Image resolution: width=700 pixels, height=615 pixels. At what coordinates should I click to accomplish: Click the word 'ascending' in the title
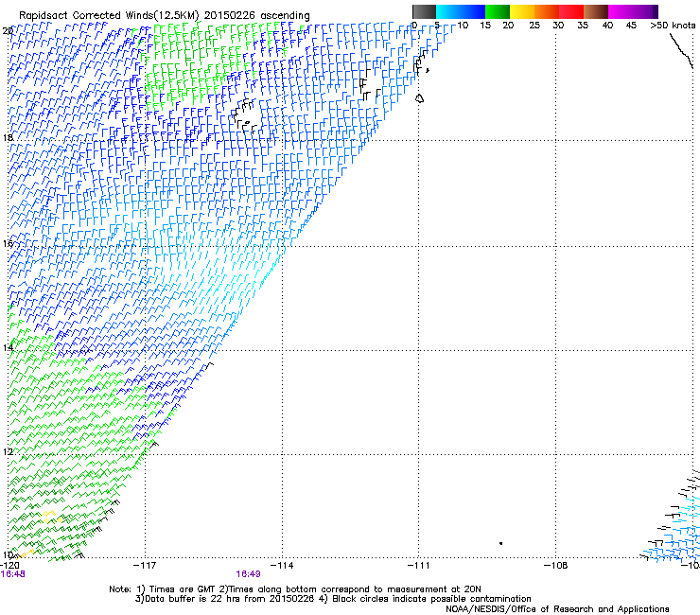285,16
